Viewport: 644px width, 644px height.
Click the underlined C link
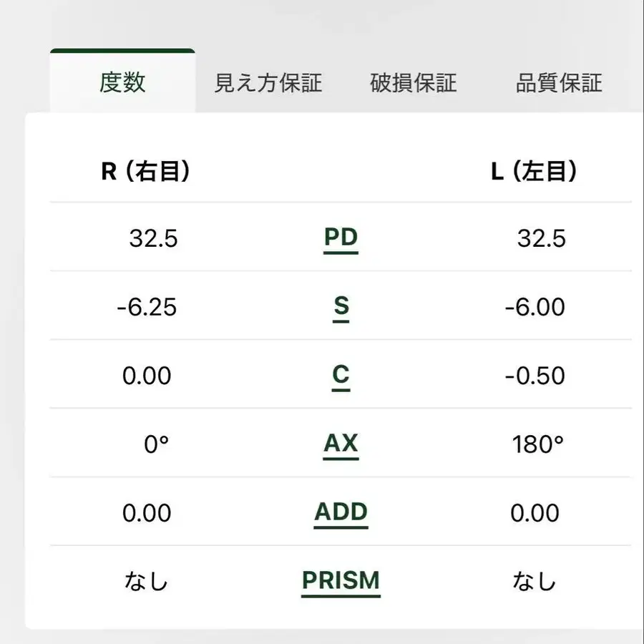pos(341,375)
